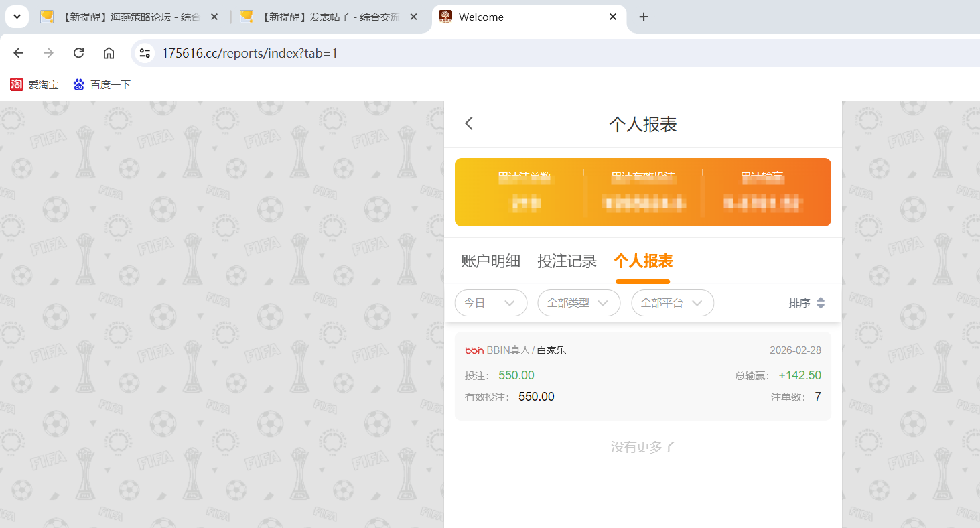
Task: Select the 个人报表 tab
Action: pos(642,261)
